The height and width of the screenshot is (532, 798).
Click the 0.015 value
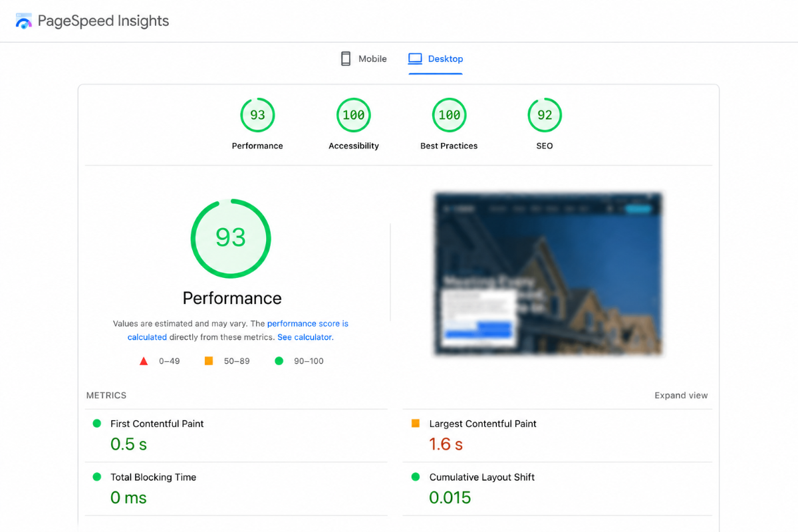tap(450, 497)
